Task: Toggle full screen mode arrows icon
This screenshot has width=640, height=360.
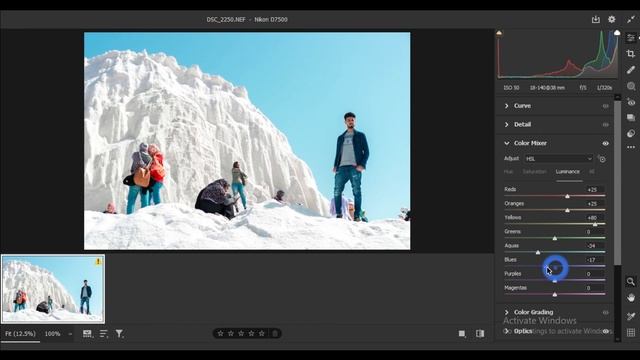Action: pos(631,19)
